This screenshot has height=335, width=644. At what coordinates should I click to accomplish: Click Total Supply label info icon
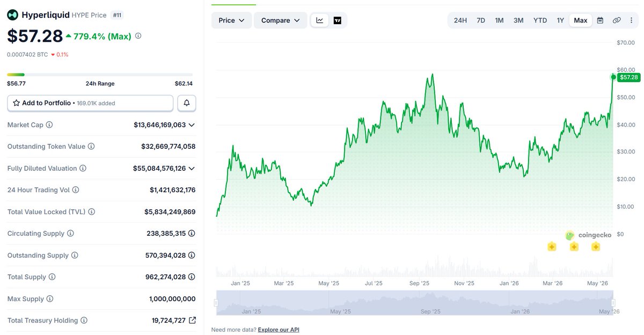(52, 277)
